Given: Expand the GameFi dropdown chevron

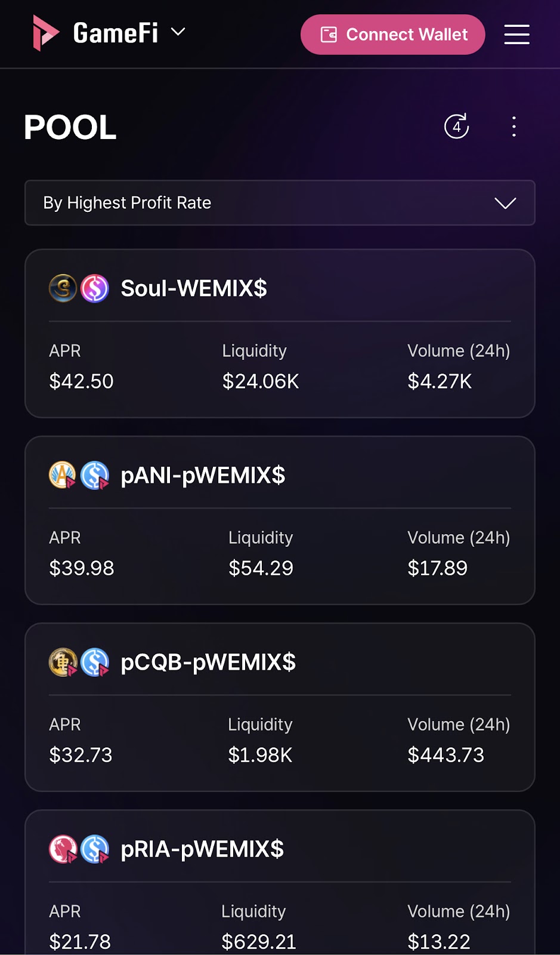Looking at the screenshot, I should [178, 32].
